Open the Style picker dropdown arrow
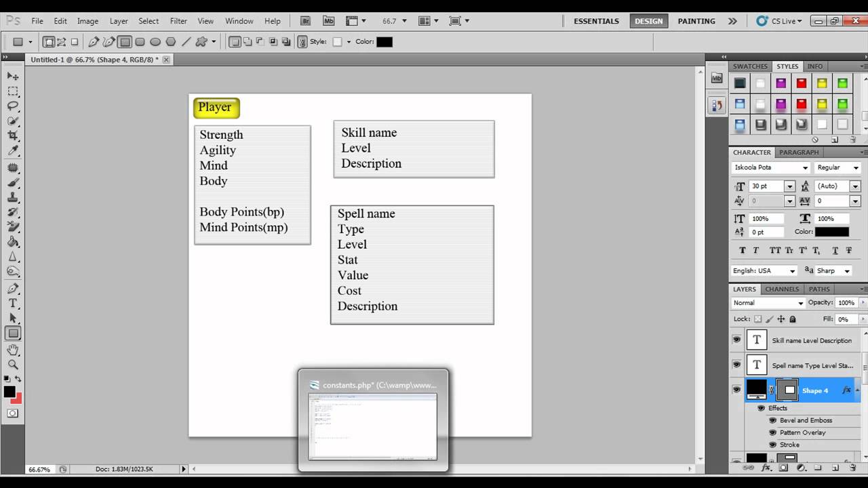Screen dimensions: 868x488 coord(349,42)
